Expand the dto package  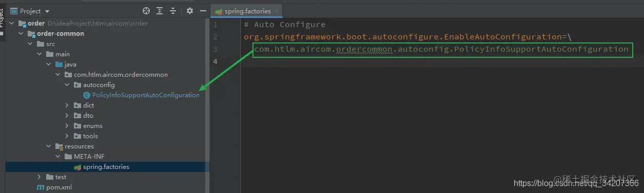point(67,116)
